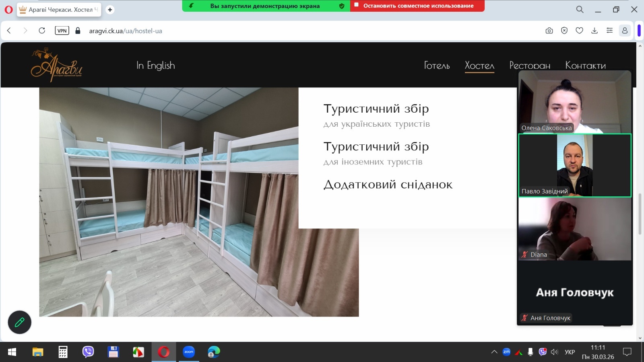Toggle the VPN badge in address bar
The height and width of the screenshot is (362, 644).
pos(62,31)
